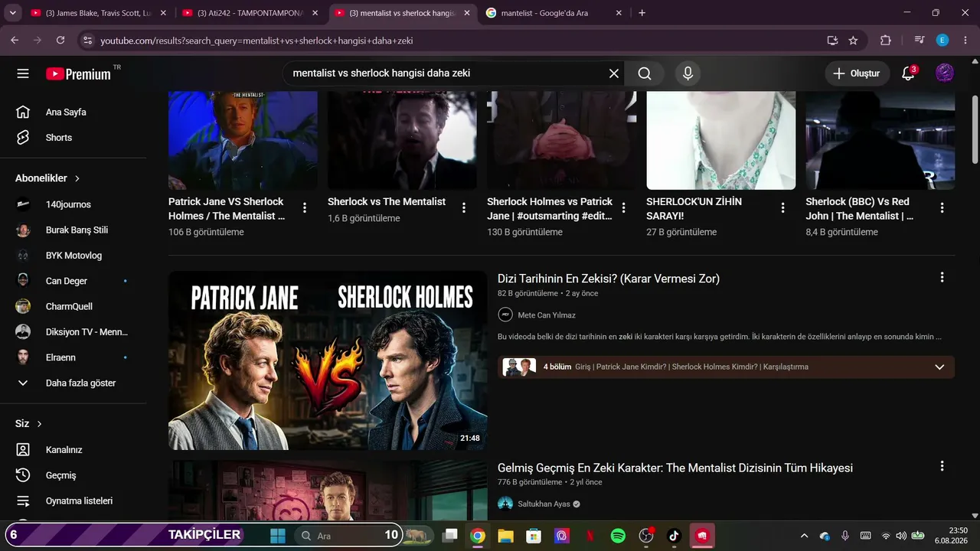
Task: Open Mete Can Yılmaz channel link
Action: coord(547,315)
